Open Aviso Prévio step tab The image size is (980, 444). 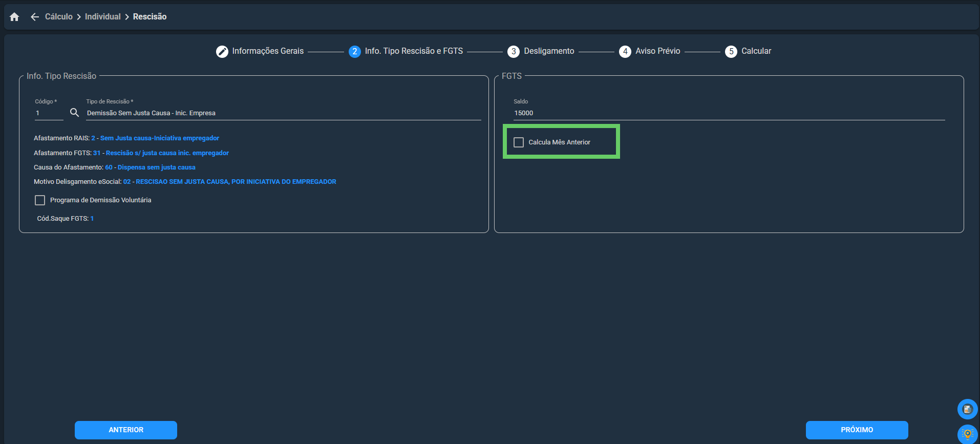(x=657, y=51)
